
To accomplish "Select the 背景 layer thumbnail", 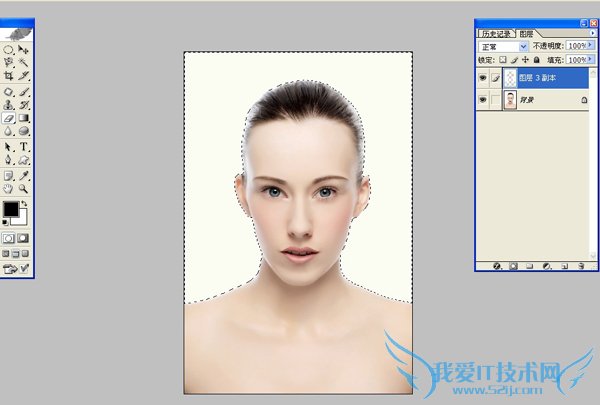I will (x=511, y=100).
